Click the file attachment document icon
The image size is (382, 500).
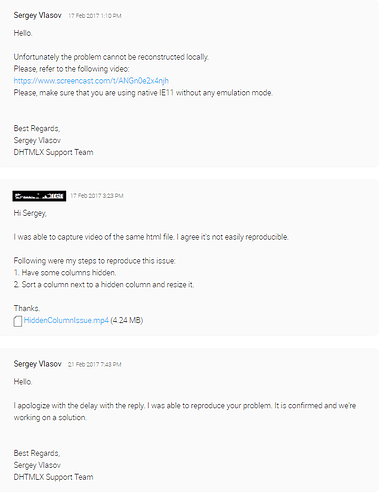(x=18, y=321)
